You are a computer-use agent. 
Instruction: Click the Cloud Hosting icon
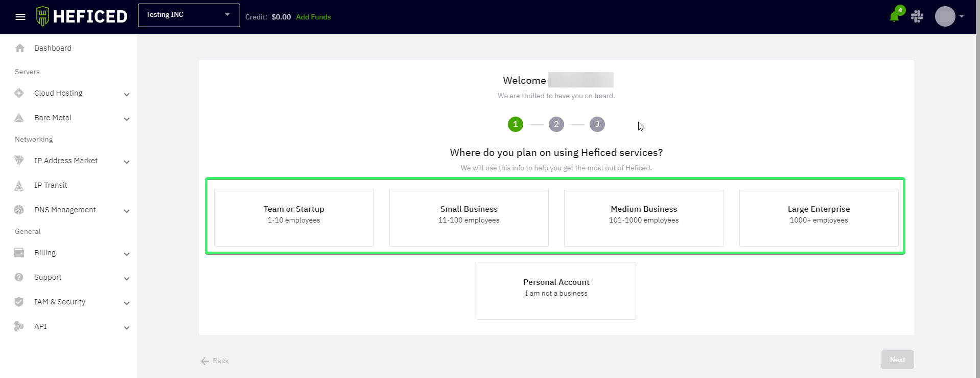[19, 93]
